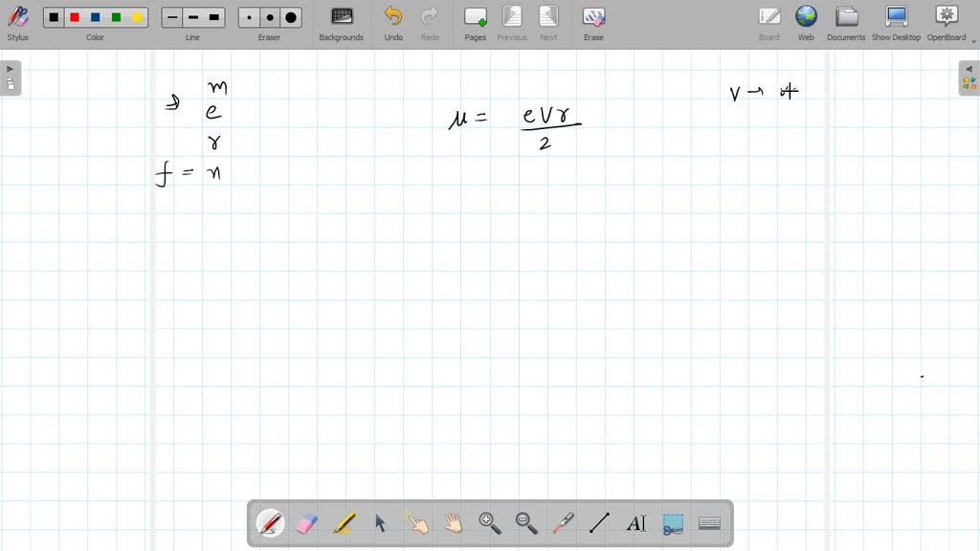Undo the last stroke
The width and height of the screenshot is (980, 551).
(x=393, y=24)
